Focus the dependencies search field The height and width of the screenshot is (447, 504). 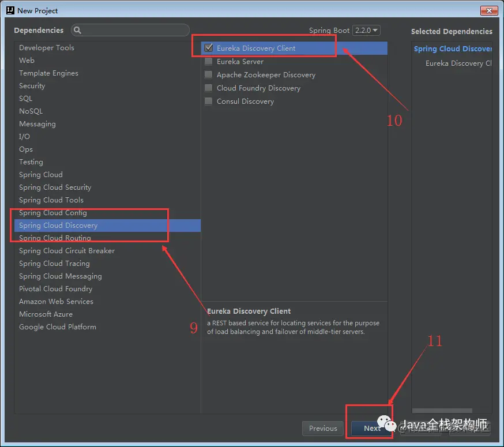point(130,30)
